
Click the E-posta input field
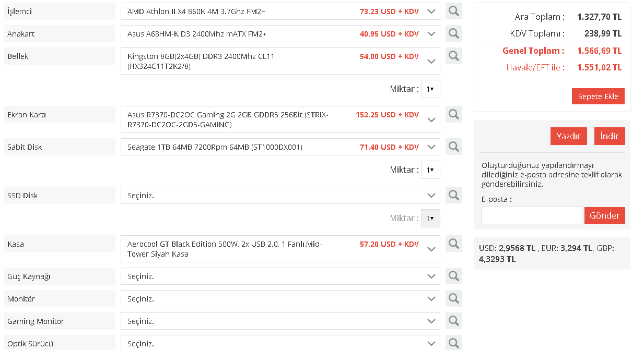[531, 215]
